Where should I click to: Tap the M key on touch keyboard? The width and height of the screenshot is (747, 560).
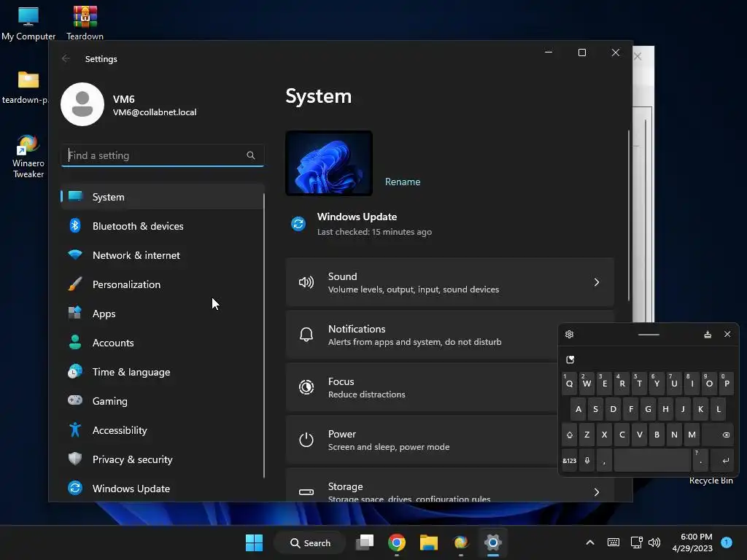click(x=692, y=435)
